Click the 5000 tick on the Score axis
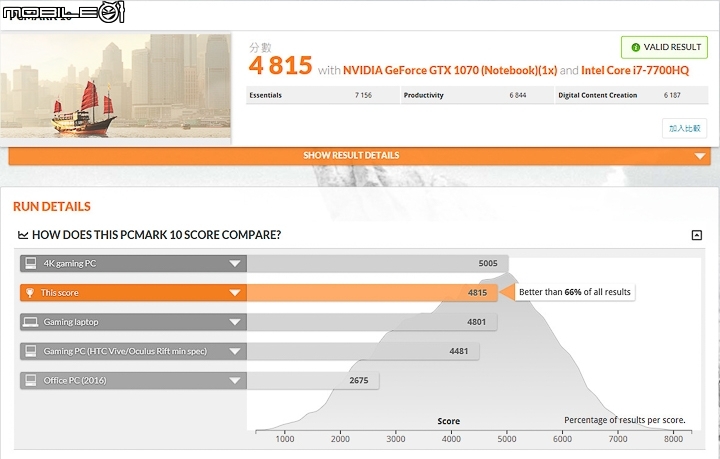 click(x=507, y=439)
